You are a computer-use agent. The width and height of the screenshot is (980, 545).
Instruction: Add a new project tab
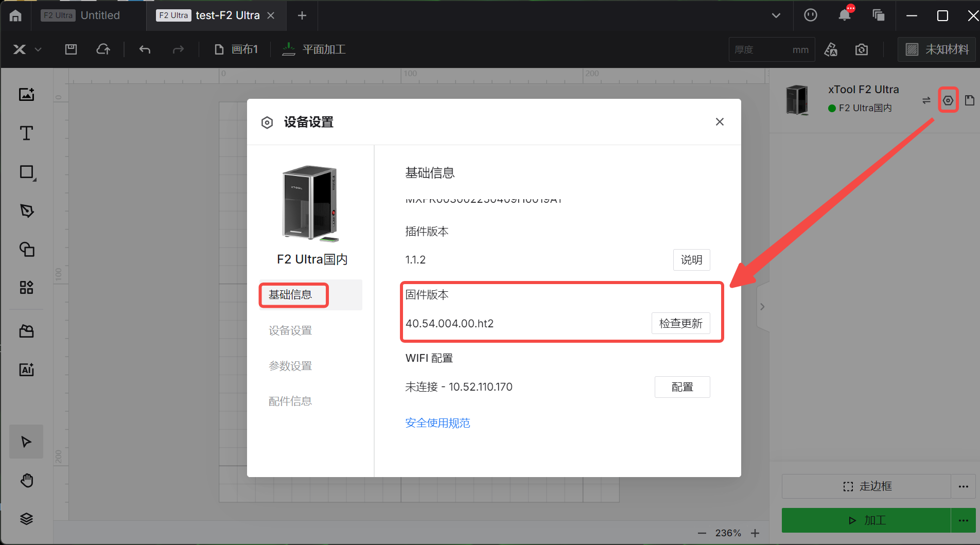(302, 15)
